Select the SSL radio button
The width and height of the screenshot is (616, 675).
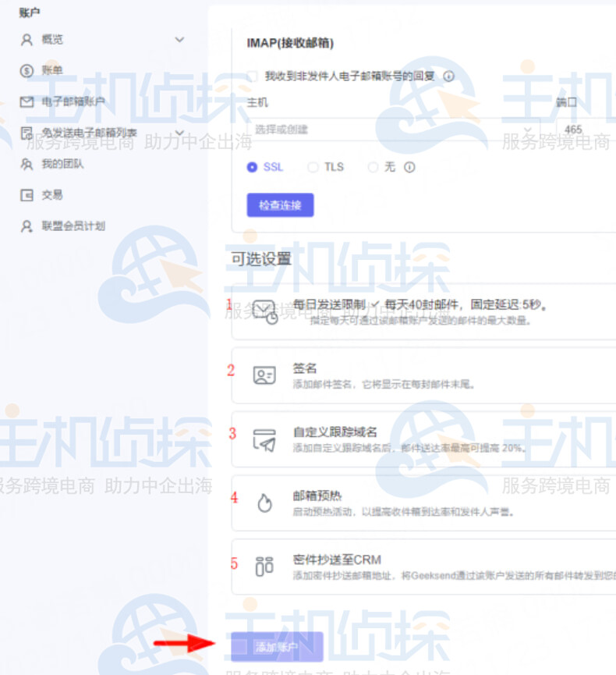point(252,167)
